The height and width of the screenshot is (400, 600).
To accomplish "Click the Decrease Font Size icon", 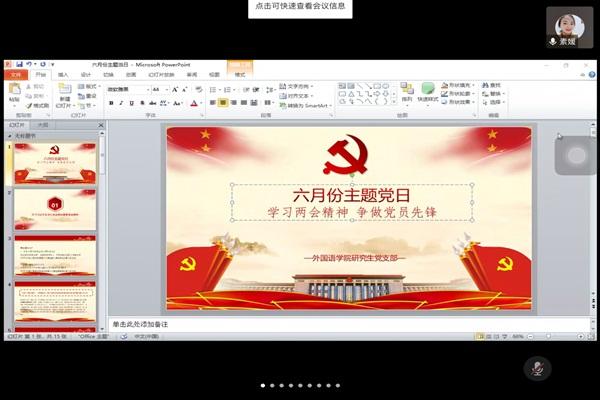I will [184, 90].
